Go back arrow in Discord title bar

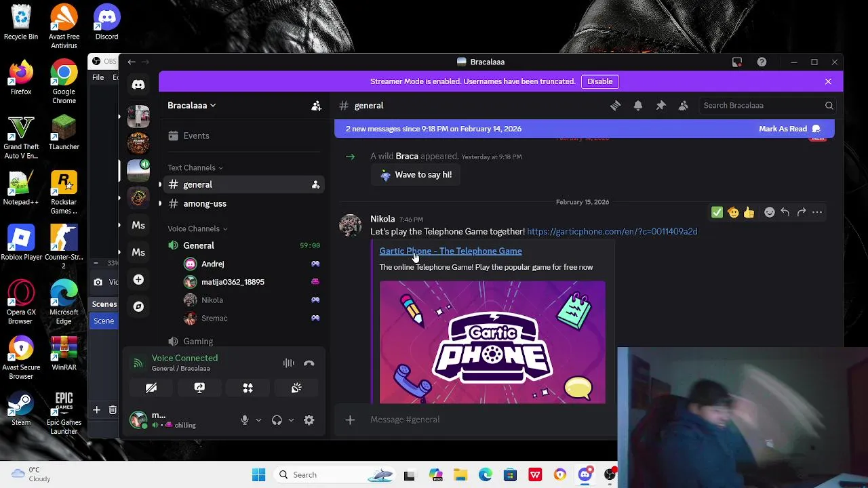coord(132,62)
